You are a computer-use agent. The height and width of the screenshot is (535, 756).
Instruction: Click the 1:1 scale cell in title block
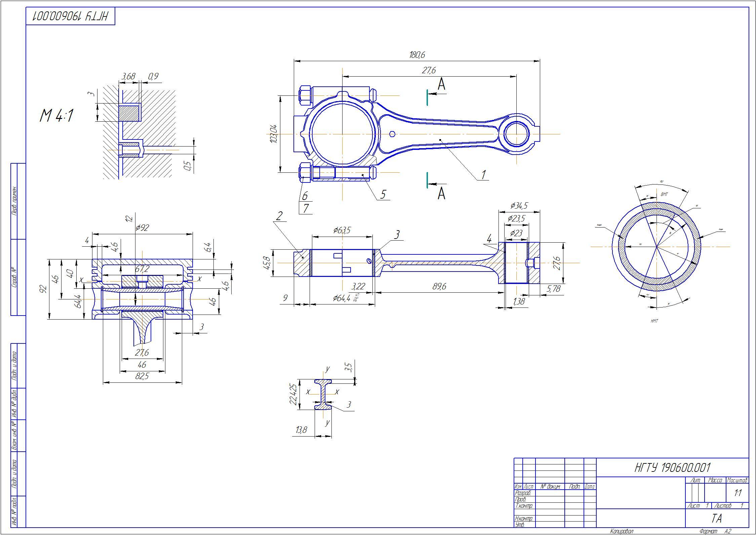(x=738, y=493)
